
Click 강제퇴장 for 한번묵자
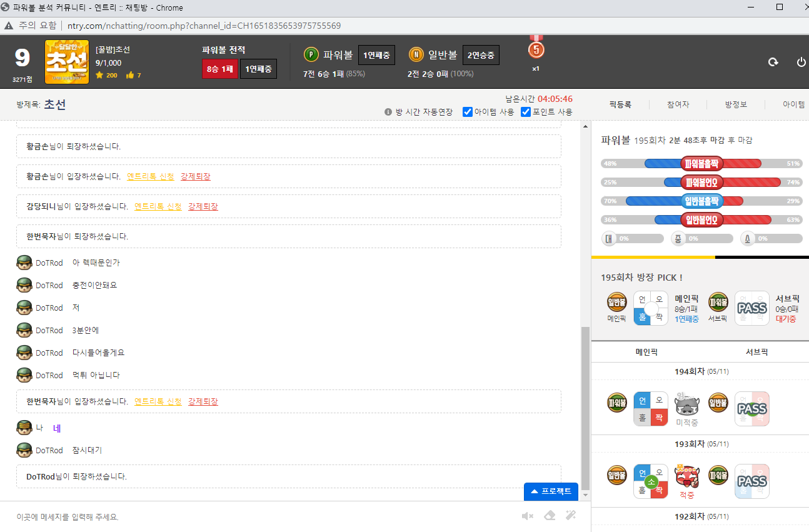point(203,401)
